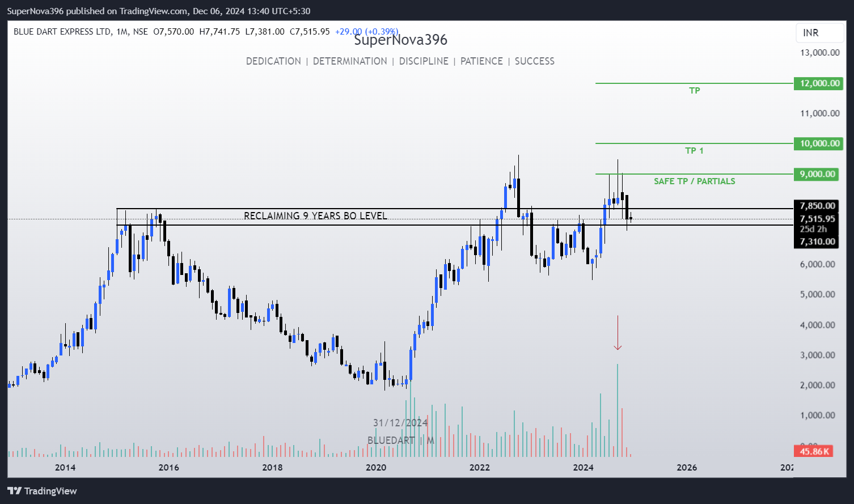
Task: Click the 1,000.00 price axis tick
Action: 817,415
